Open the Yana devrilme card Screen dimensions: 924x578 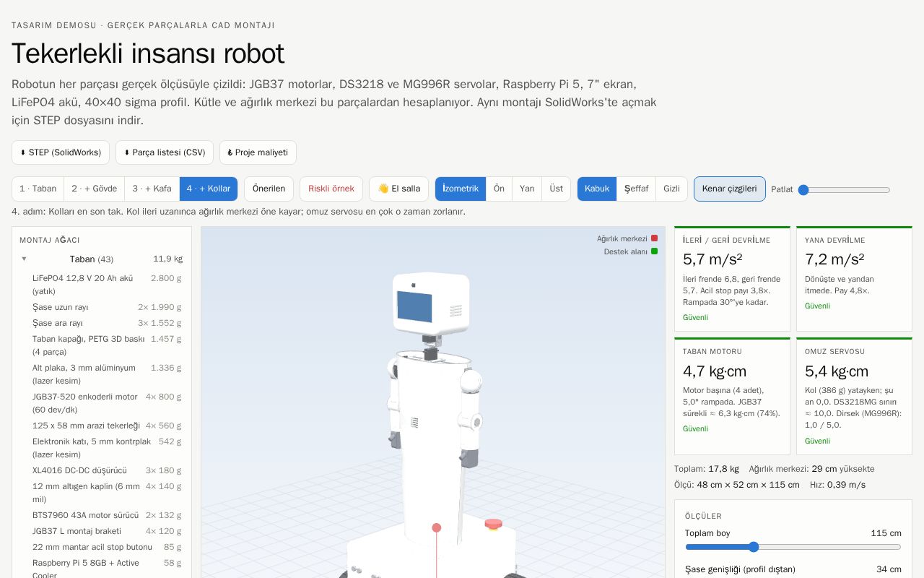click(x=854, y=279)
